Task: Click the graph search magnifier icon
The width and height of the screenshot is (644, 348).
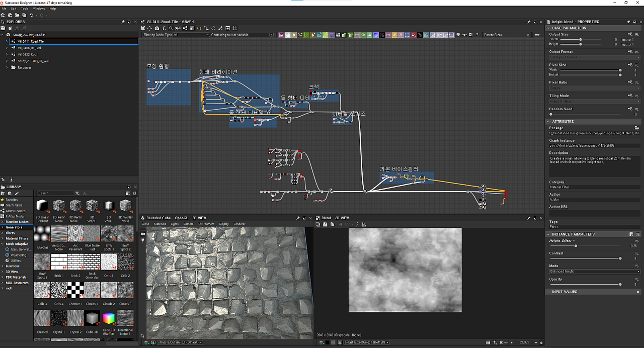Action: pos(171,28)
